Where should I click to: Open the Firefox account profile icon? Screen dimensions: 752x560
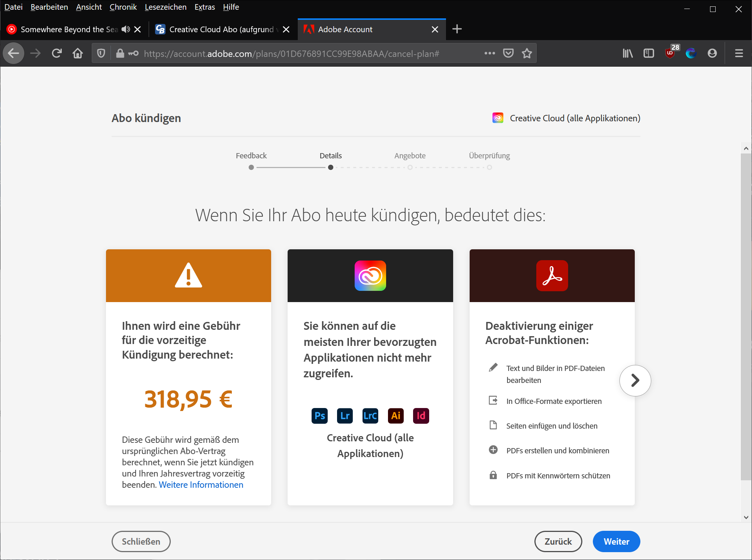712,54
